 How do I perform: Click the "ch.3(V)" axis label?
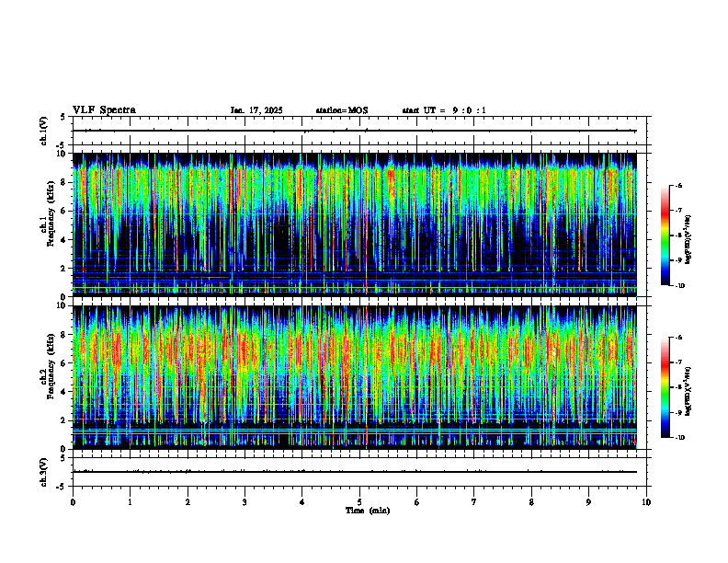click(44, 472)
